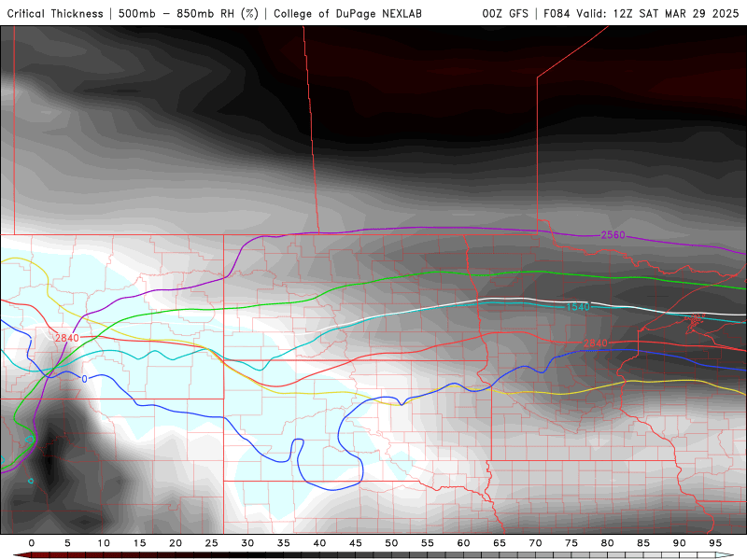Screen dimensions: 747x560
Task: Click the '80' value on the color scale
Action: point(607,543)
